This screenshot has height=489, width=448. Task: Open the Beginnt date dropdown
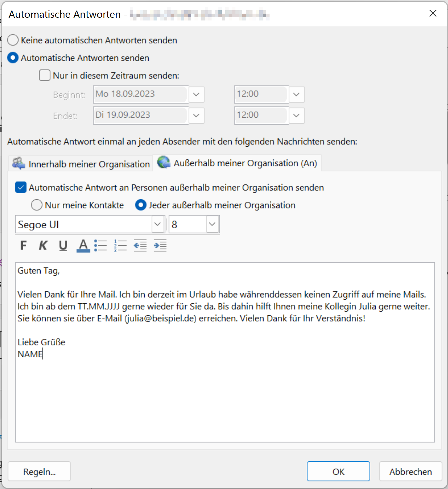tap(196, 94)
